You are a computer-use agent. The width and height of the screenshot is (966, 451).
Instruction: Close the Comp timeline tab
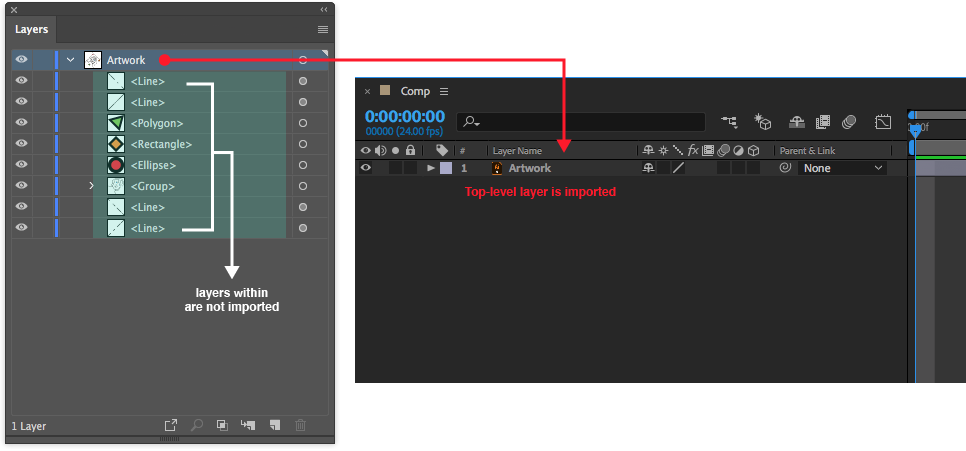pos(367,91)
